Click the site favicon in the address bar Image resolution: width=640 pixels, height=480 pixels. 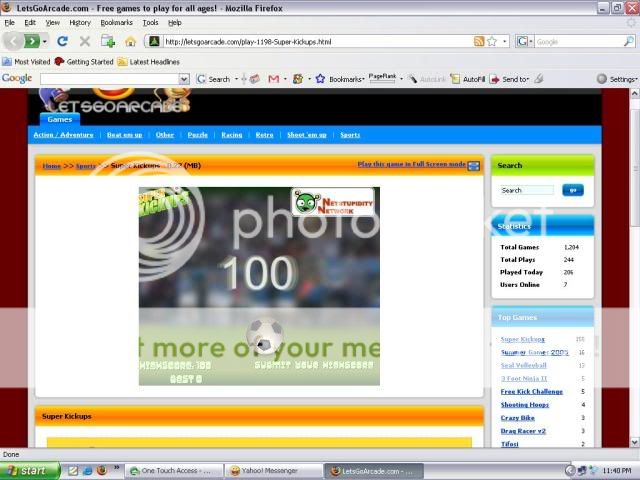tap(154, 41)
